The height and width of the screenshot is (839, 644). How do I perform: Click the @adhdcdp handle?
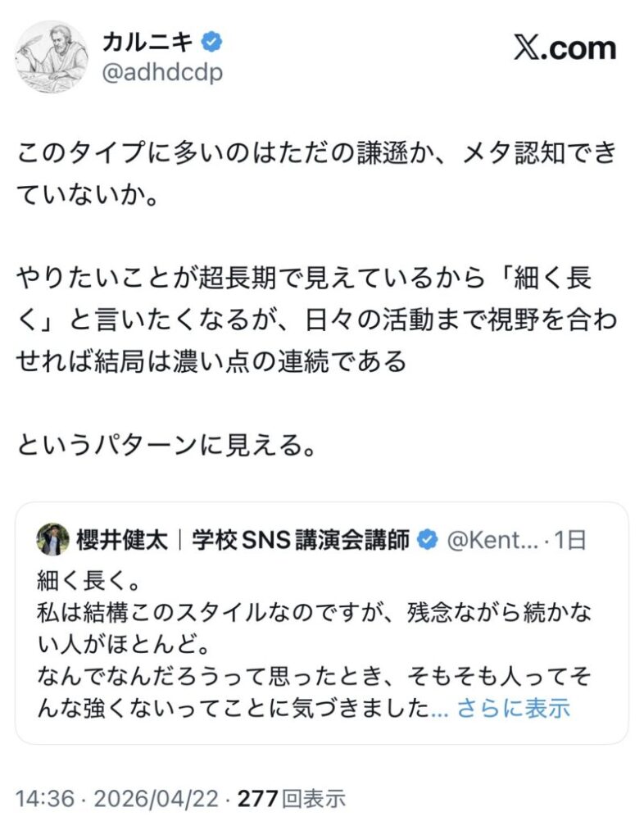[161, 72]
